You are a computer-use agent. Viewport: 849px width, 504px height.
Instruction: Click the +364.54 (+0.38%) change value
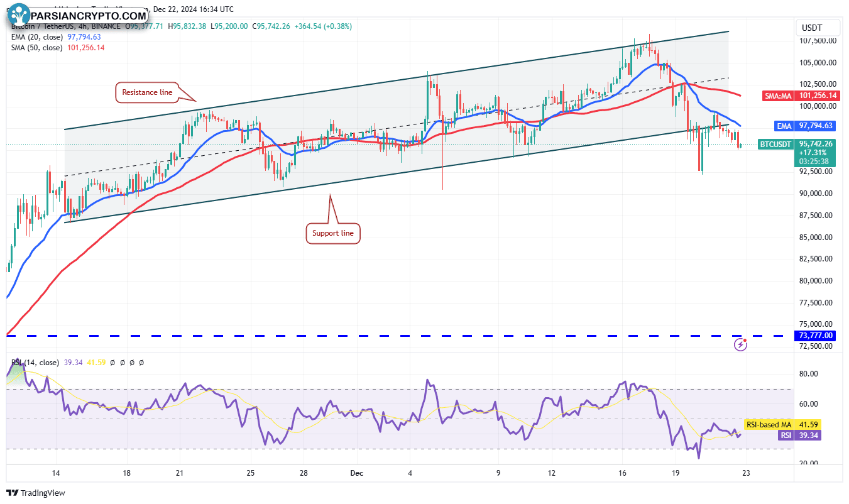tap(324, 26)
